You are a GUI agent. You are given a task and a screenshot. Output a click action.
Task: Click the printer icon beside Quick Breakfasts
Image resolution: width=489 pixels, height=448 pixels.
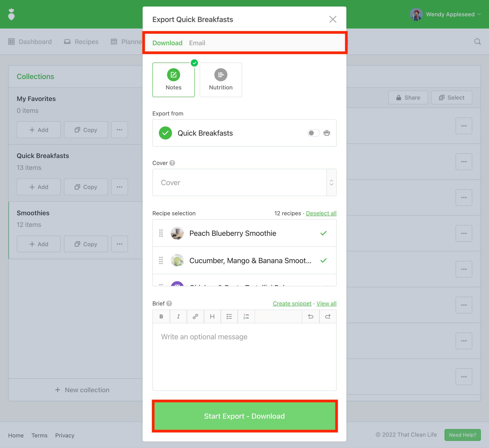click(x=327, y=133)
